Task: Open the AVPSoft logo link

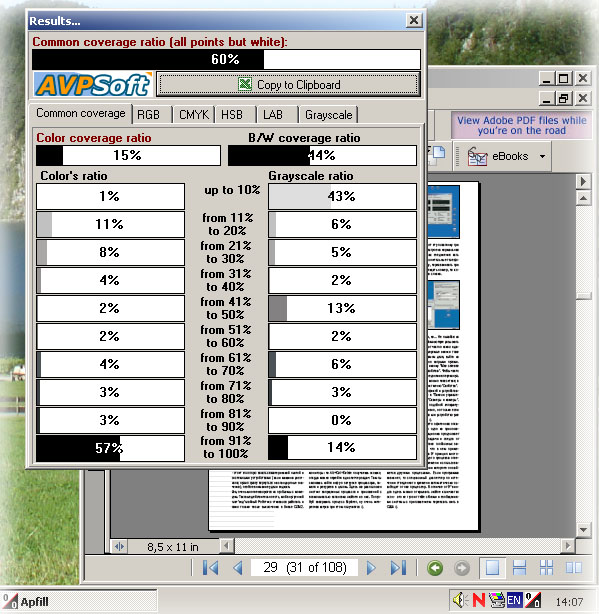Action: click(x=93, y=84)
